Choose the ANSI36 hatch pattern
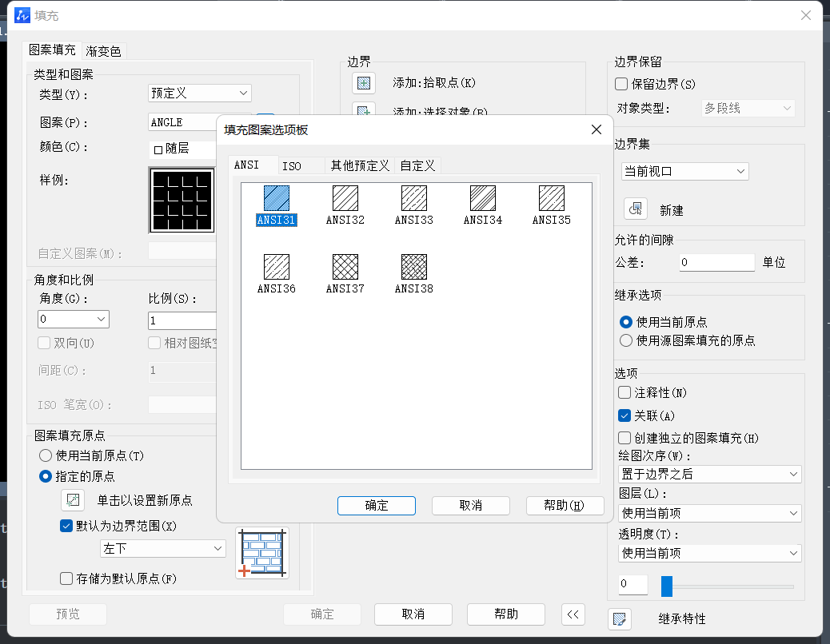The height and width of the screenshot is (644, 830). pos(277,267)
